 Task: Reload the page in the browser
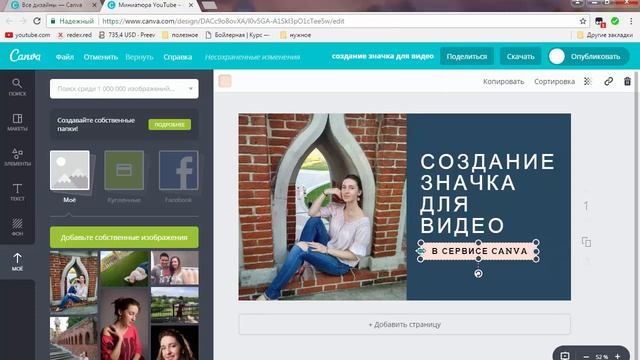pos(37,21)
